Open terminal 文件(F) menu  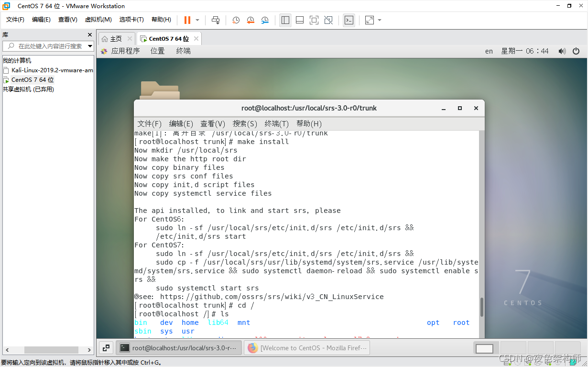(x=149, y=123)
